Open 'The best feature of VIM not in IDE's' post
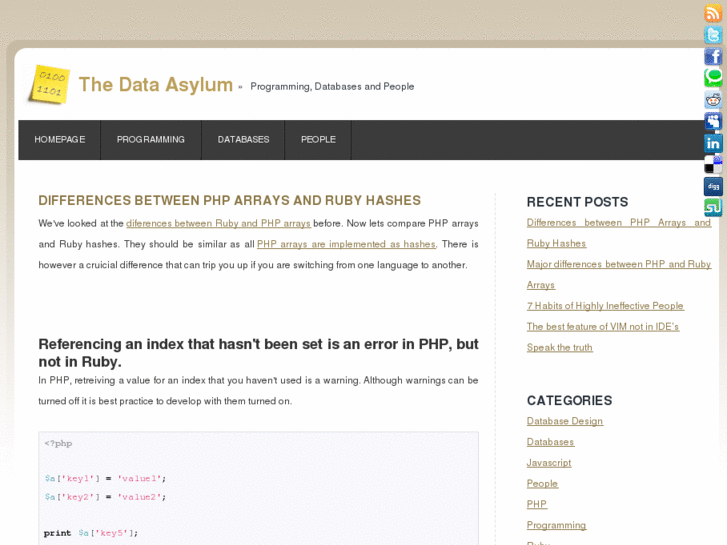The height and width of the screenshot is (545, 727). click(x=603, y=327)
